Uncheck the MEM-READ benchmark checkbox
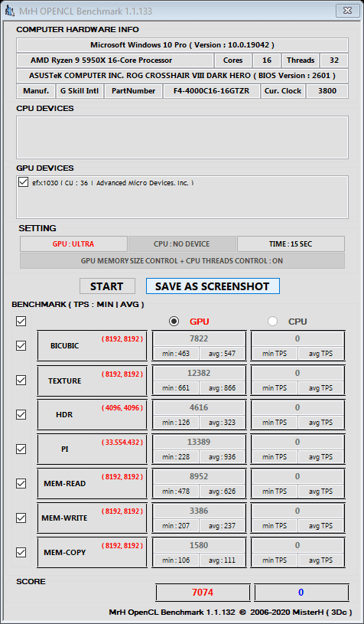This screenshot has width=364, height=624. click(21, 484)
